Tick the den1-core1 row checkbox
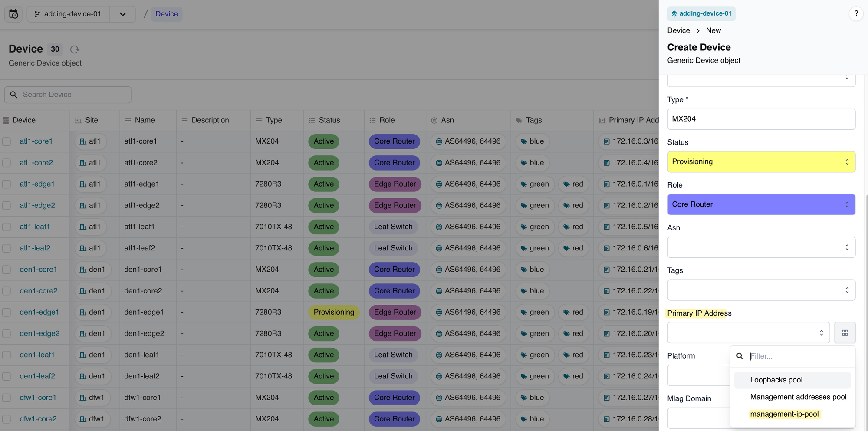868x431 pixels. pos(7,270)
